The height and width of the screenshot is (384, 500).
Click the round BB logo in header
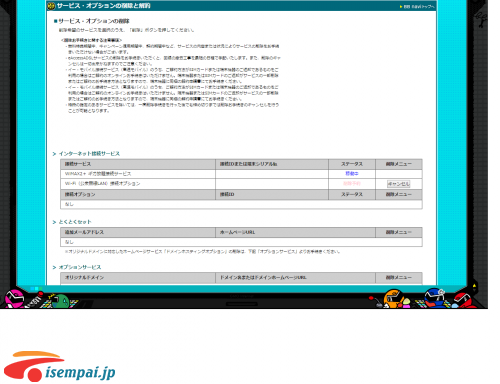(51, 6)
